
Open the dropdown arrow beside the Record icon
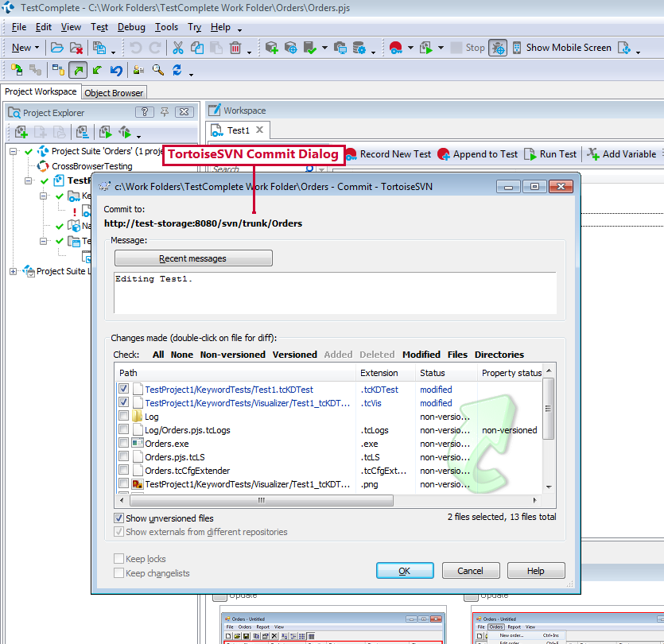point(410,48)
